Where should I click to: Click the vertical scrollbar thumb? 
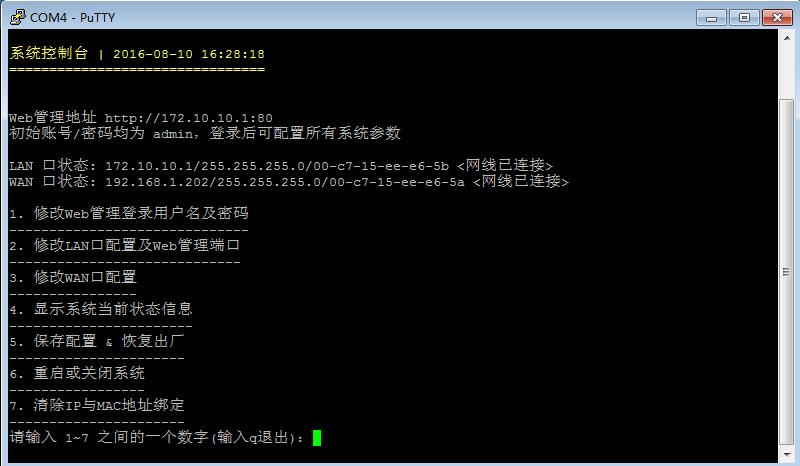[786, 273]
